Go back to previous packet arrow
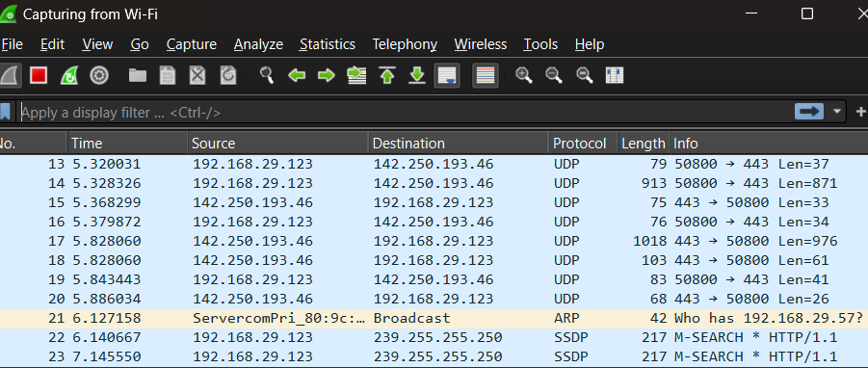This screenshot has height=368, width=868. pyautogui.click(x=297, y=75)
